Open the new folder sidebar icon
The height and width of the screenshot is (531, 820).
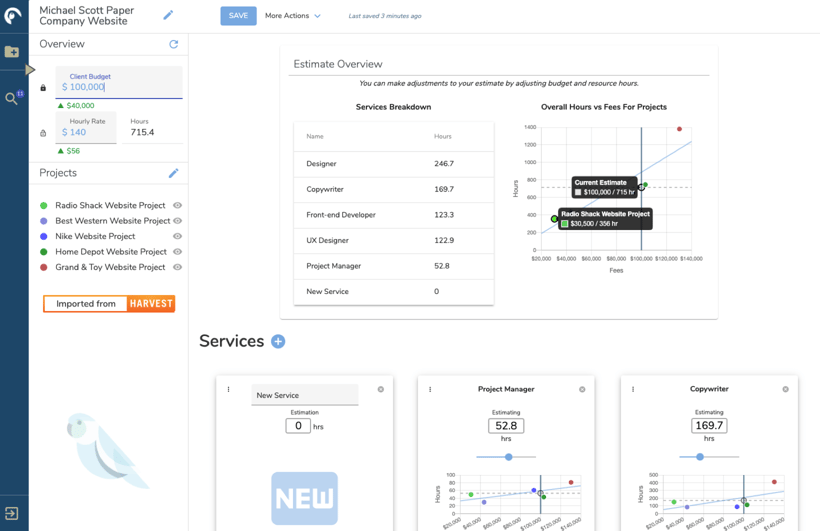[12, 51]
